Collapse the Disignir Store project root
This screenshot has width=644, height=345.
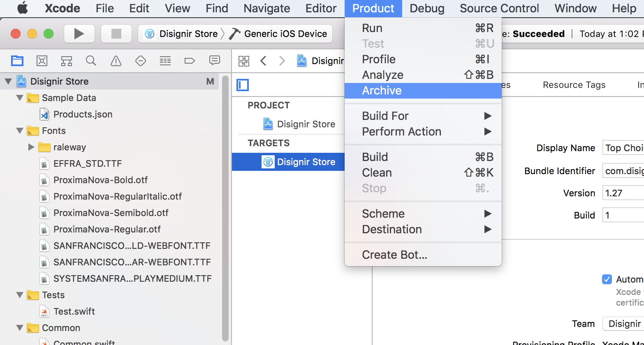click(x=8, y=81)
